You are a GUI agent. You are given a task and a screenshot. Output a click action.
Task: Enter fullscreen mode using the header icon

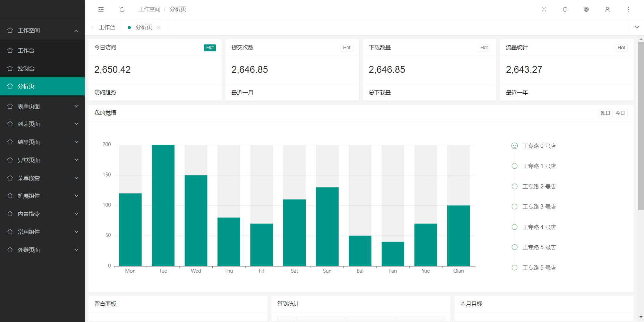[544, 9]
